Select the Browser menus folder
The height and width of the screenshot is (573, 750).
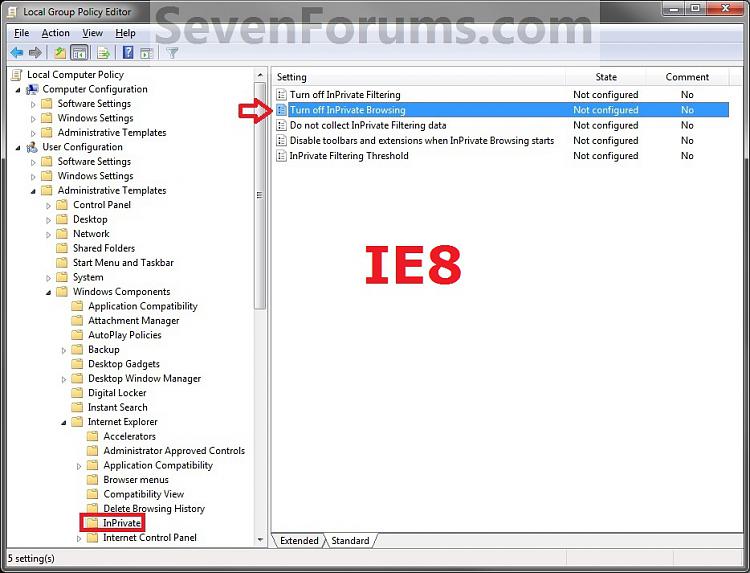click(x=136, y=480)
